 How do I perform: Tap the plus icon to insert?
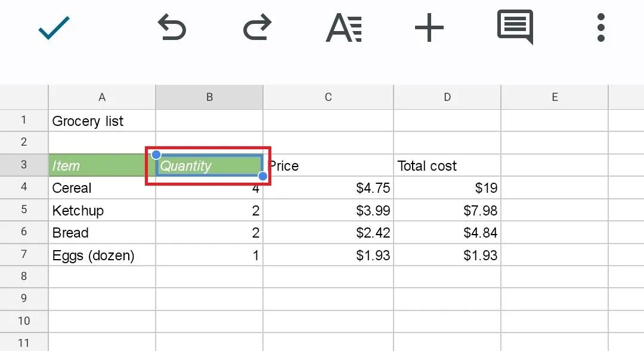[x=429, y=27]
